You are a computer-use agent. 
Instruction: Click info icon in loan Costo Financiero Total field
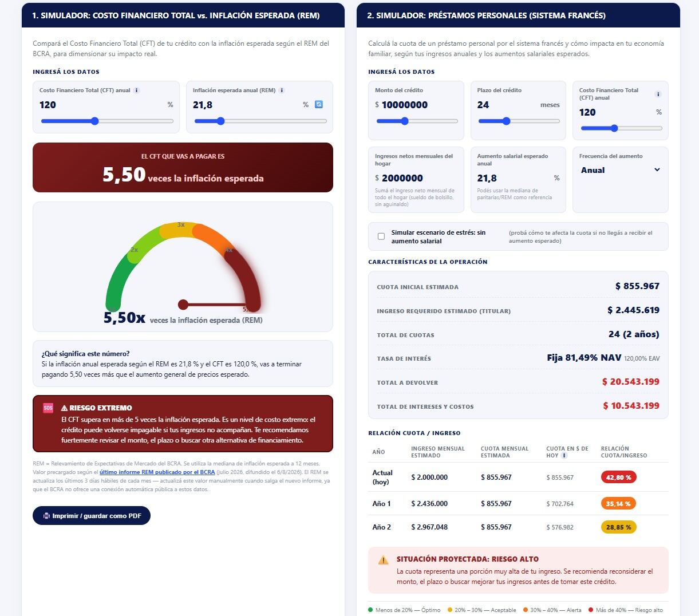658,94
